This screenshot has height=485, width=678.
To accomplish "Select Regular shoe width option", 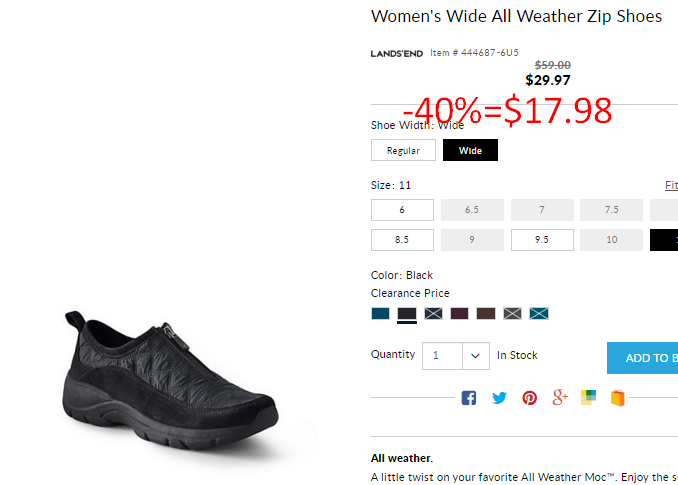I will click(x=403, y=150).
